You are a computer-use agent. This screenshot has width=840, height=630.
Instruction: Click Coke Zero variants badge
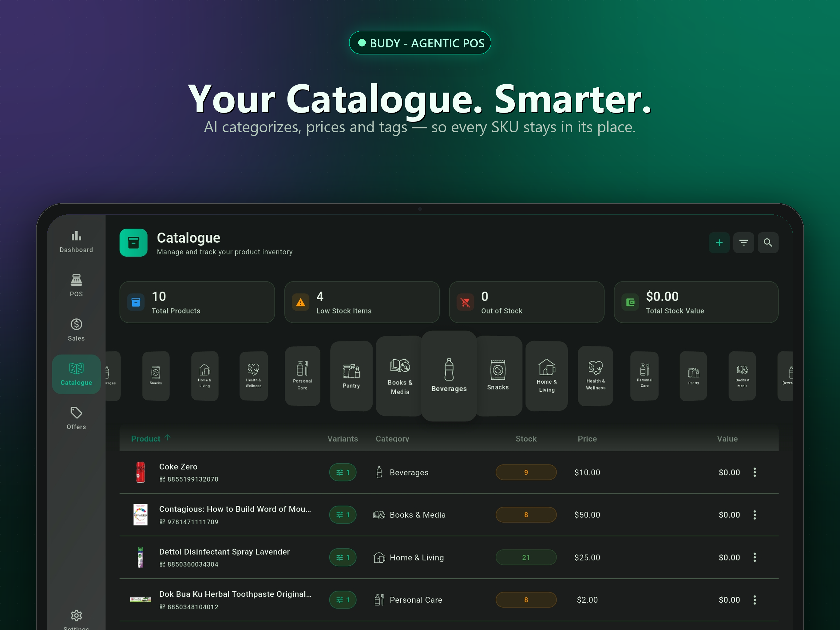[x=343, y=472]
